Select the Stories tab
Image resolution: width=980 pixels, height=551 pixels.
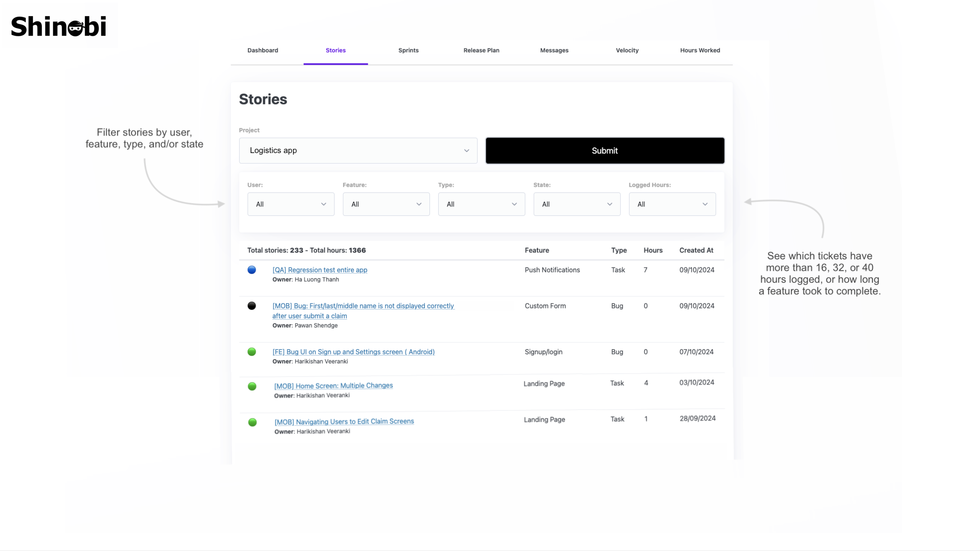336,50
